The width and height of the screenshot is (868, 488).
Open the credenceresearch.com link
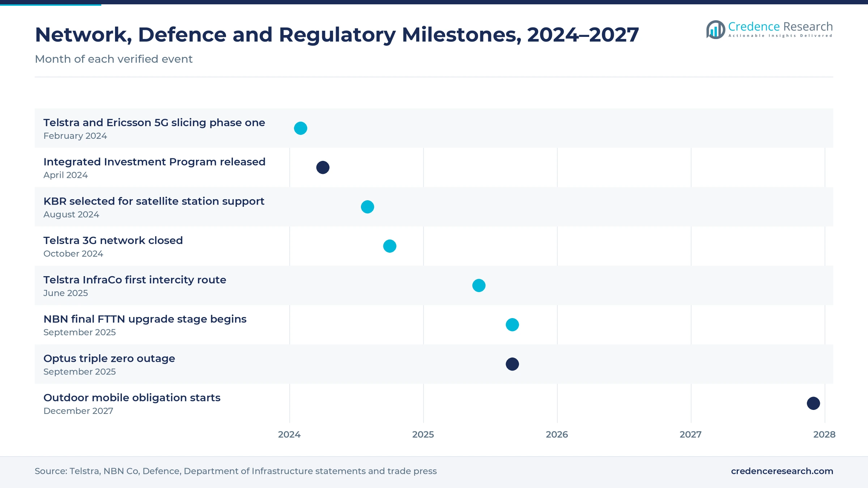pos(782,471)
